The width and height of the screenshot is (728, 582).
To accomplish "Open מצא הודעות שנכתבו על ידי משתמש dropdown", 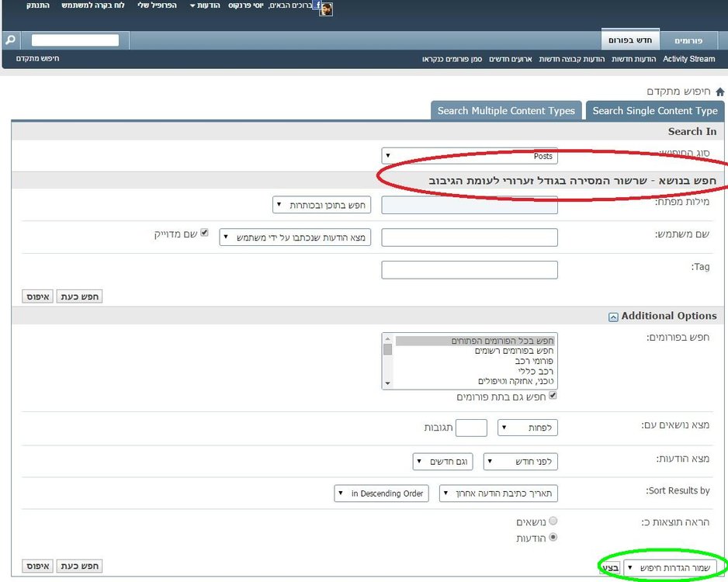I will pyautogui.click(x=295, y=237).
